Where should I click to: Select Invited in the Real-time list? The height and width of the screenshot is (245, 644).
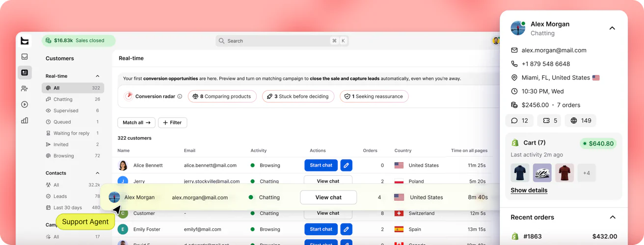pos(73,145)
